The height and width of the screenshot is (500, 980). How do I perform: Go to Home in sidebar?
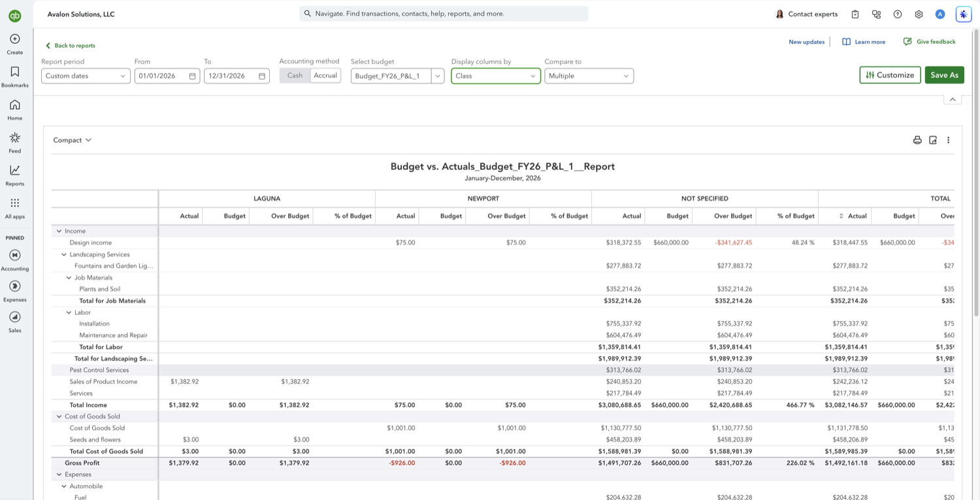coord(15,110)
